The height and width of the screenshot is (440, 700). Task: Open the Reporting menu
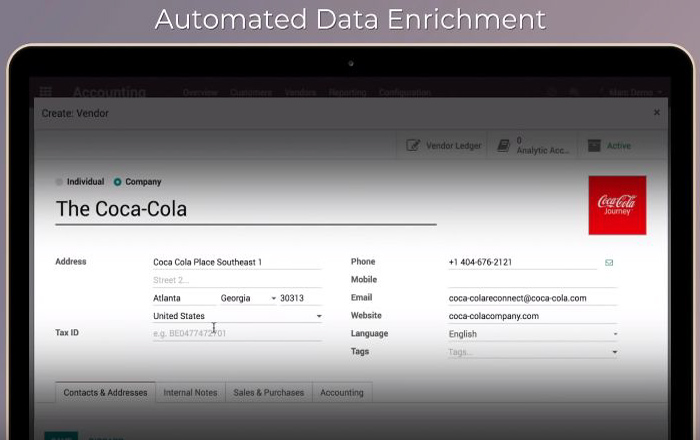pos(347,92)
